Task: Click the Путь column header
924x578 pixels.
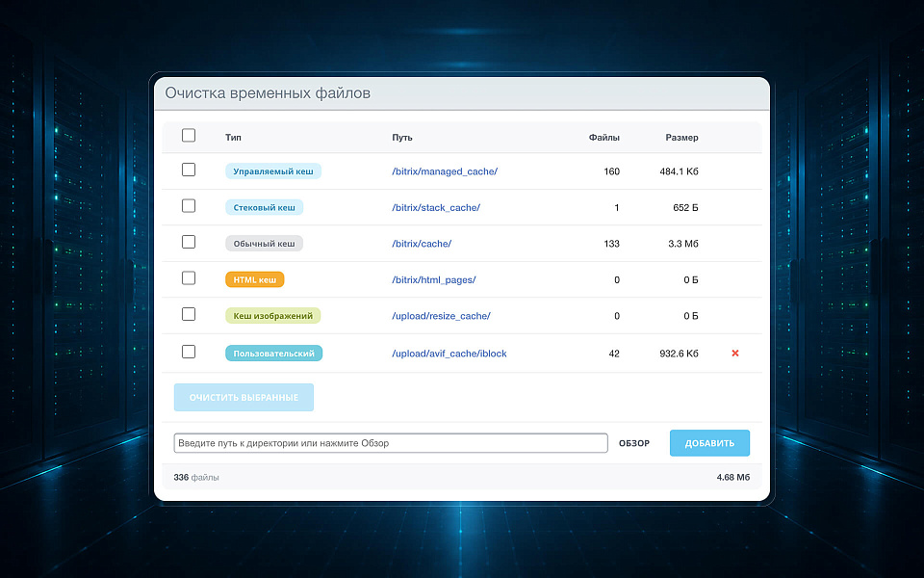Action: click(402, 138)
